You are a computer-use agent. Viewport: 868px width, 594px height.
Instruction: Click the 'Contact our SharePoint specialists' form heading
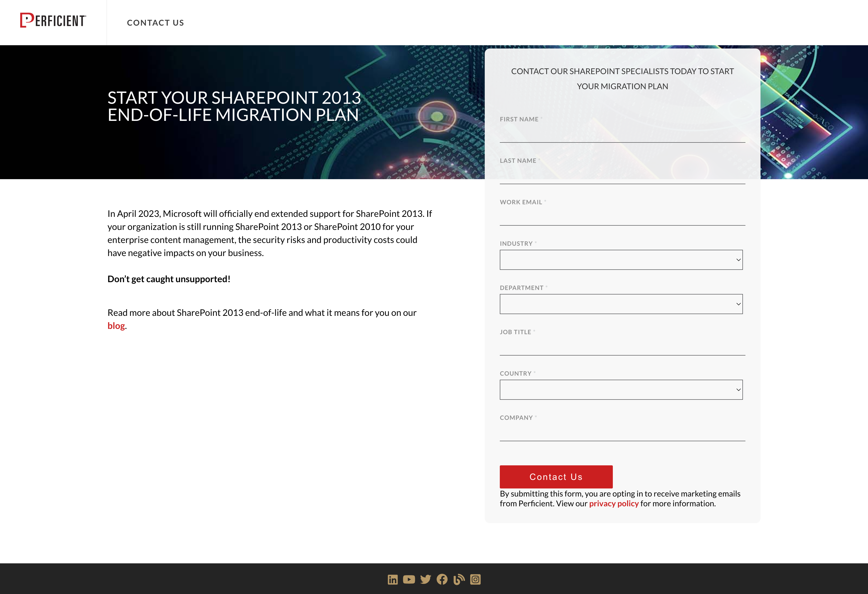pos(622,79)
